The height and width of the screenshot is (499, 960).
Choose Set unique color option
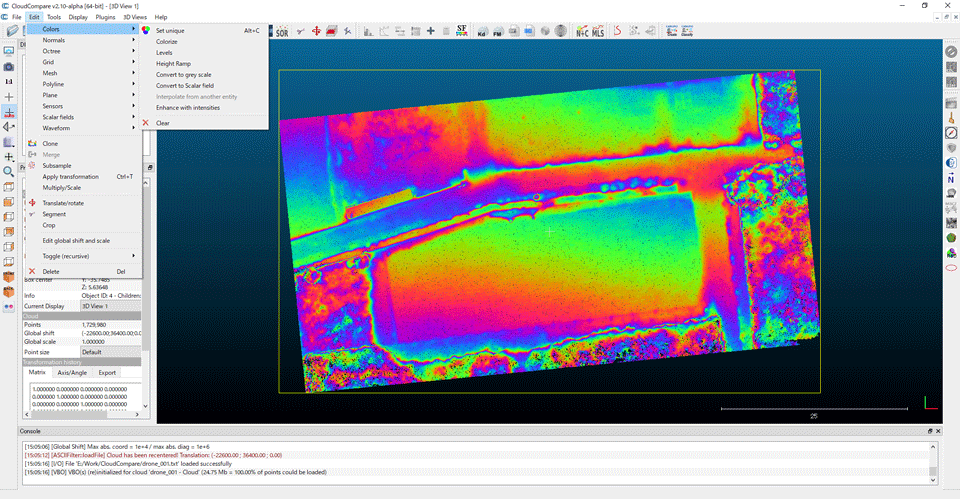tap(204, 31)
